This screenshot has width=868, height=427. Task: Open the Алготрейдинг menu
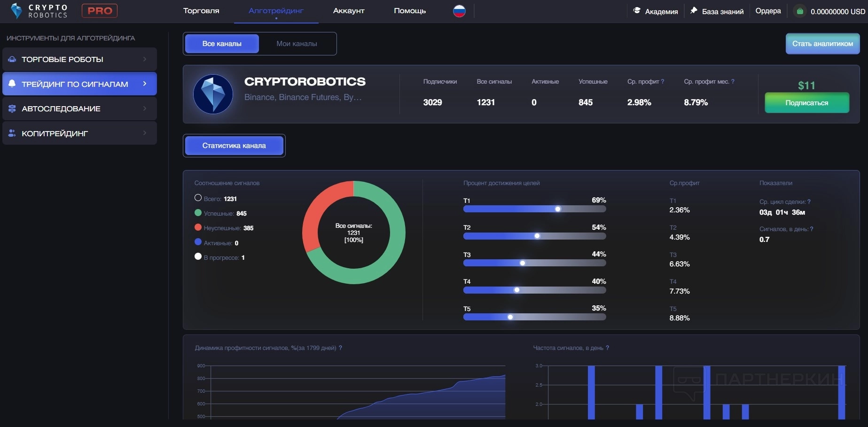(x=276, y=11)
